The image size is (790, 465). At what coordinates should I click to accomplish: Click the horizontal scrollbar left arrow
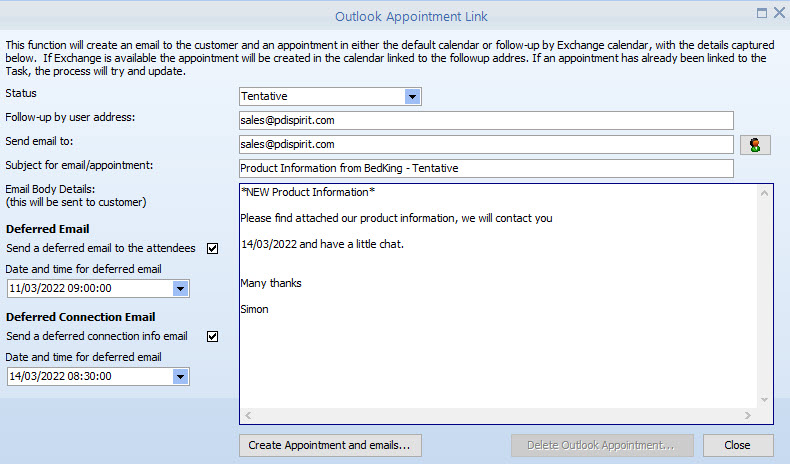tap(248, 416)
